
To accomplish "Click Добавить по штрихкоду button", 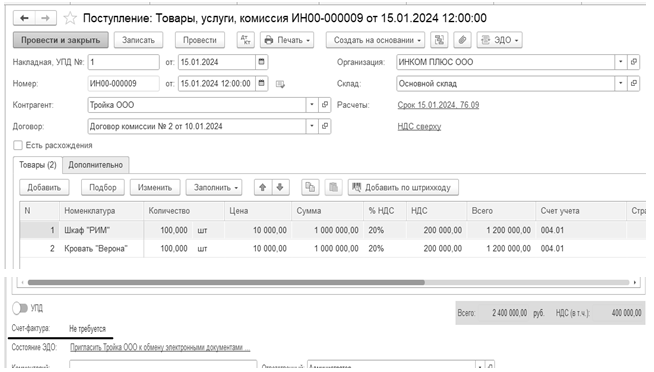I will tap(403, 187).
